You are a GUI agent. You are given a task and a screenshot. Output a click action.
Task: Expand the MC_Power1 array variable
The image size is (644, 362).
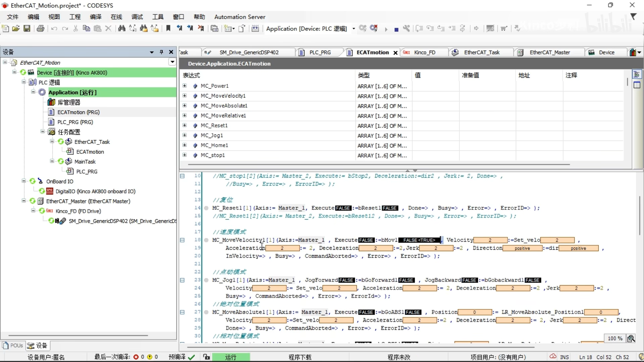pos(184,86)
